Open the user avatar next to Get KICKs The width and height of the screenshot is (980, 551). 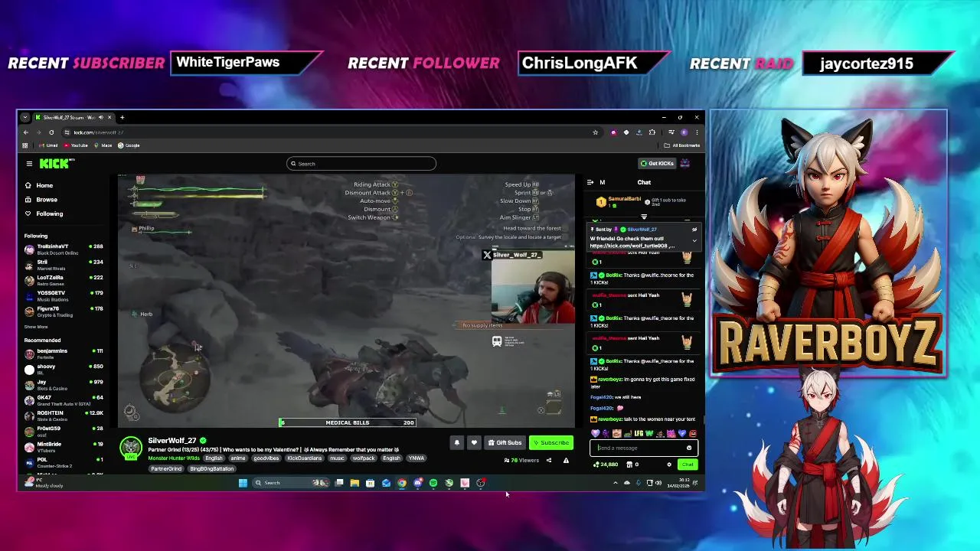coord(685,163)
